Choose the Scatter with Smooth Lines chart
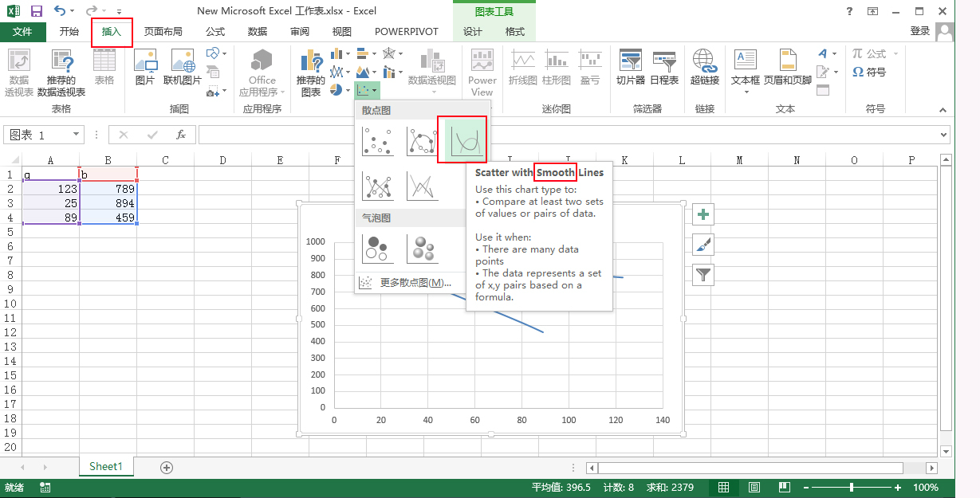This screenshot has height=498, width=980. pos(462,139)
